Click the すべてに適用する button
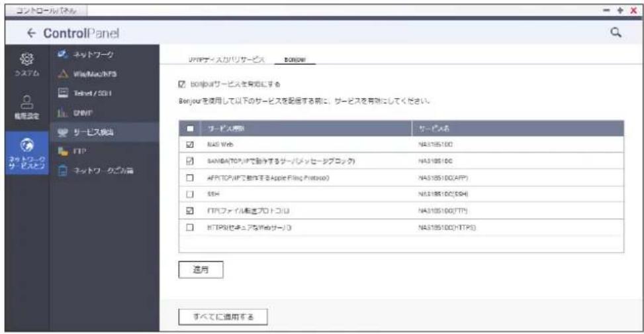 point(223,317)
